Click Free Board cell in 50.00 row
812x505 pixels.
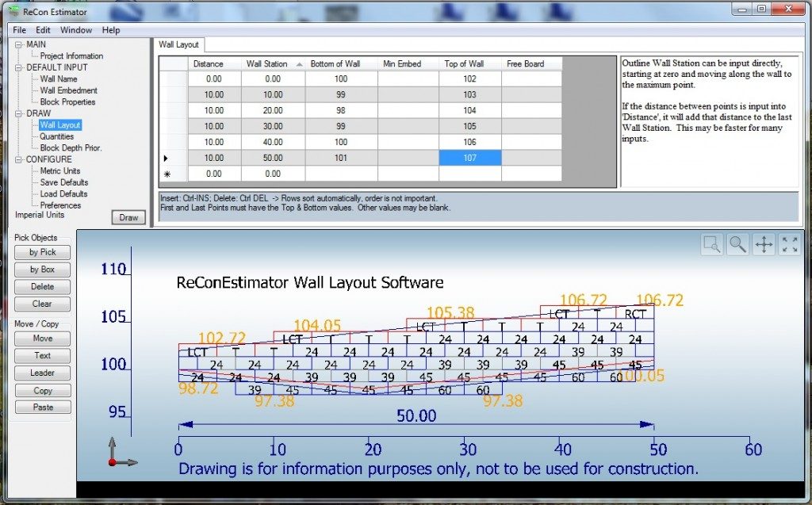click(x=531, y=158)
